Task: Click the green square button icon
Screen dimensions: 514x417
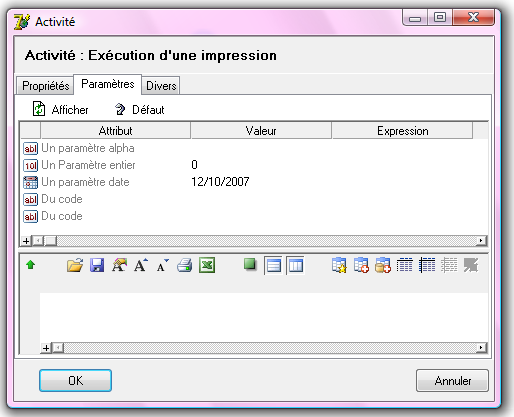Action: pos(250,264)
